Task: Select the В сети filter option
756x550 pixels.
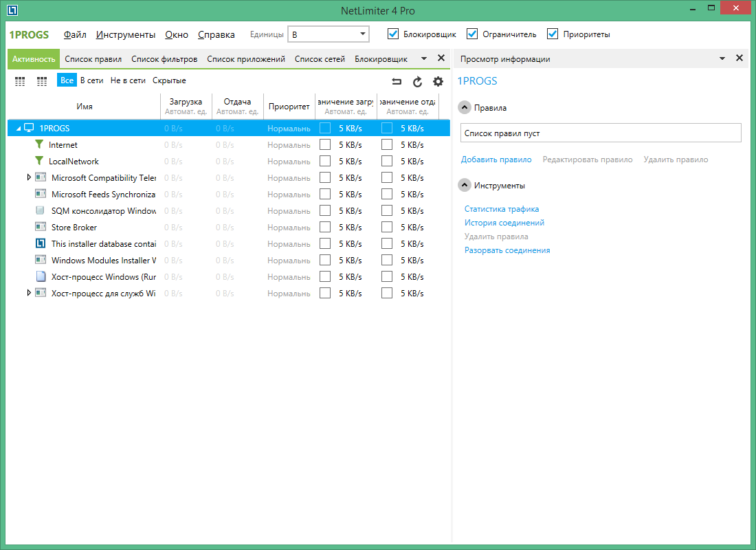Action: (x=91, y=80)
